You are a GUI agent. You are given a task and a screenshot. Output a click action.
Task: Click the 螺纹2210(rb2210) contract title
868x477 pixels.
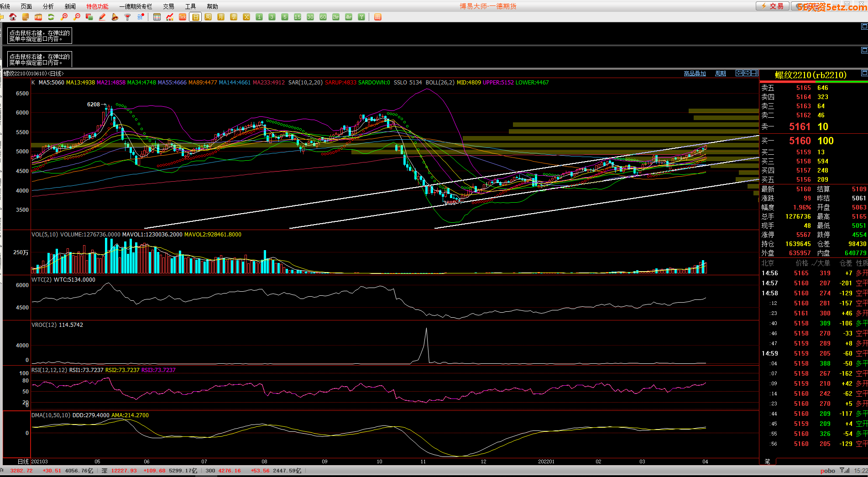click(x=810, y=75)
